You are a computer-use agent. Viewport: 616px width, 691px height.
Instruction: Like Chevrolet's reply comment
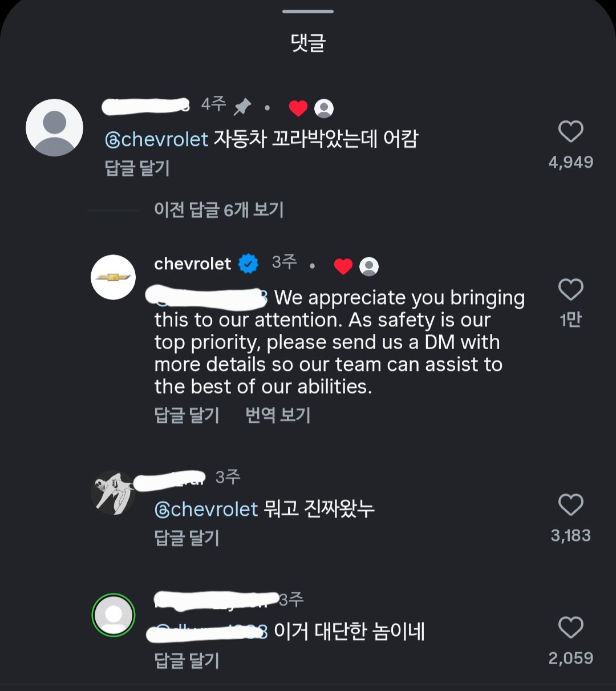pyautogui.click(x=570, y=290)
